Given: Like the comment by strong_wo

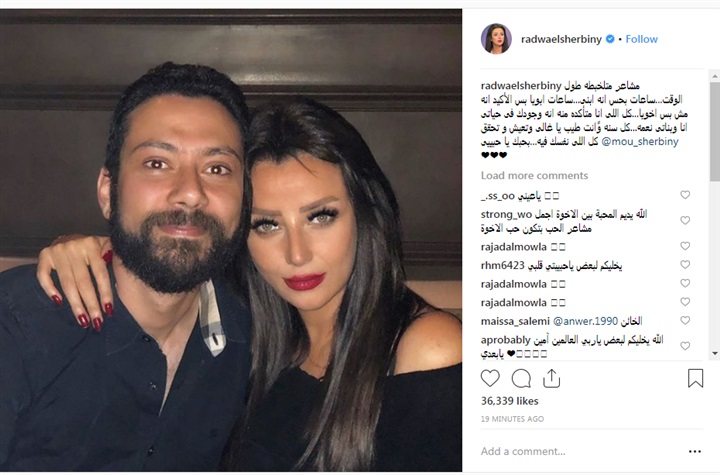Looking at the screenshot, I should pyautogui.click(x=685, y=221).
